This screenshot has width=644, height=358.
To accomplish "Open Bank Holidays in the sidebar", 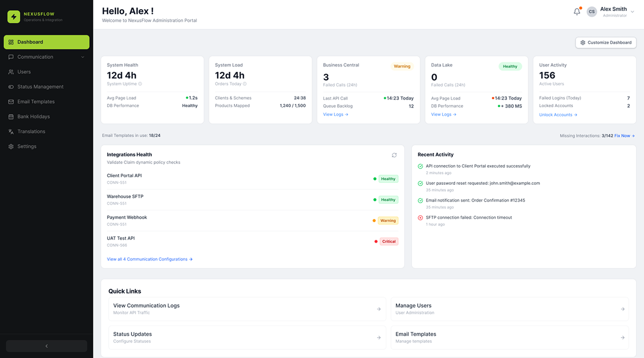I will coord(47,117).
